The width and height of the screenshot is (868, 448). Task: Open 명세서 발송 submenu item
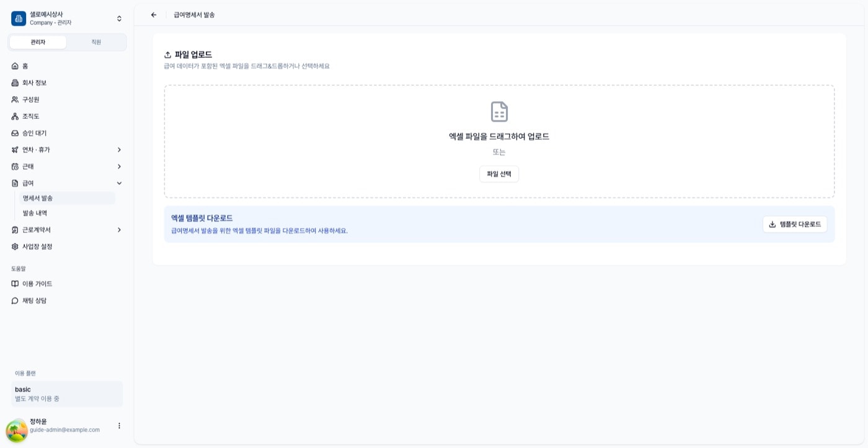point(68,198)
